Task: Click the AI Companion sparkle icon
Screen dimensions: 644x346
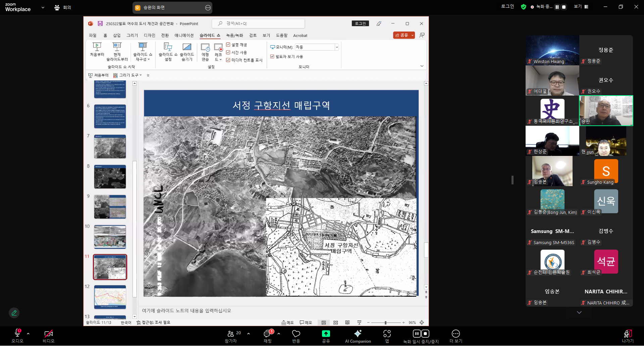Action: point(358,334)
